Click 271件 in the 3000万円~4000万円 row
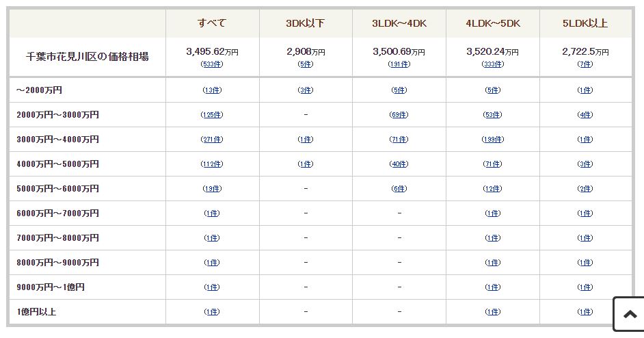 pyautogui.click(x=212, y=140)
